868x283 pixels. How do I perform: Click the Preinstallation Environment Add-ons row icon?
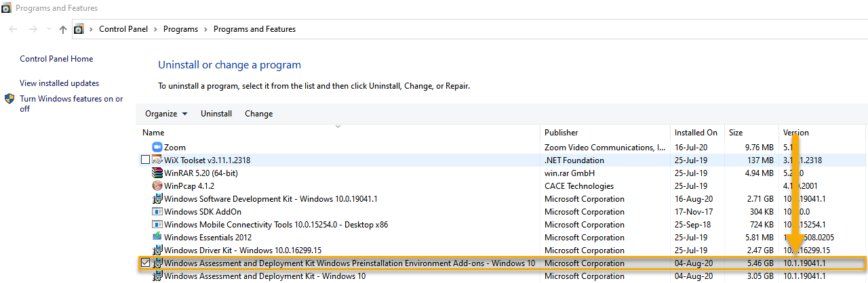157,263
